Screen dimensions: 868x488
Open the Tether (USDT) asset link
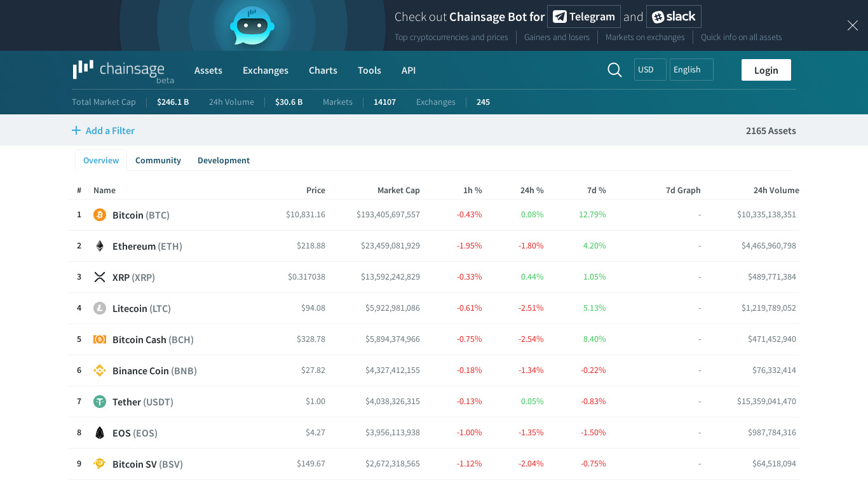pos(143,402)
